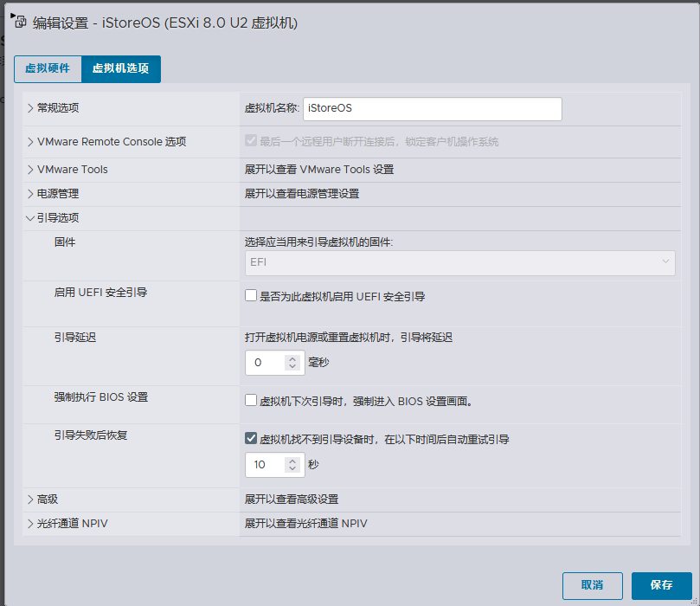Expand the 常规选项 section

pos(52,107)
